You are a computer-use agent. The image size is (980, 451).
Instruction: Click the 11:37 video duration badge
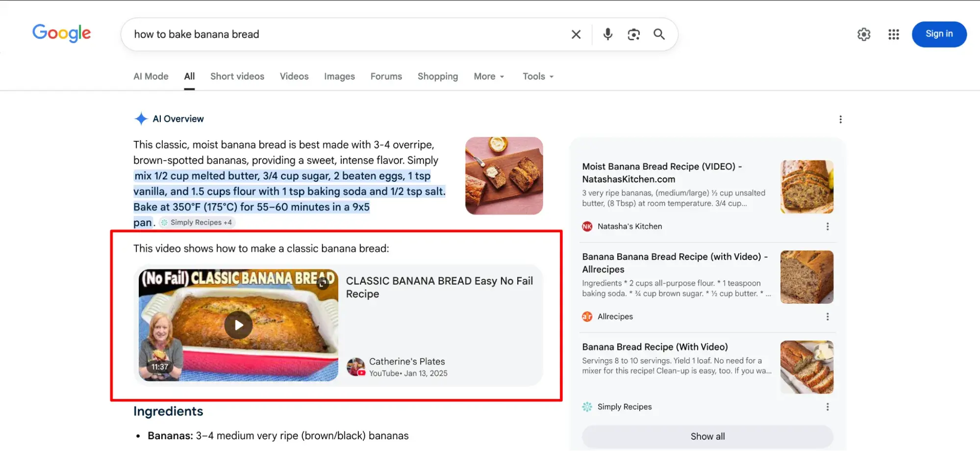point(160,367)
